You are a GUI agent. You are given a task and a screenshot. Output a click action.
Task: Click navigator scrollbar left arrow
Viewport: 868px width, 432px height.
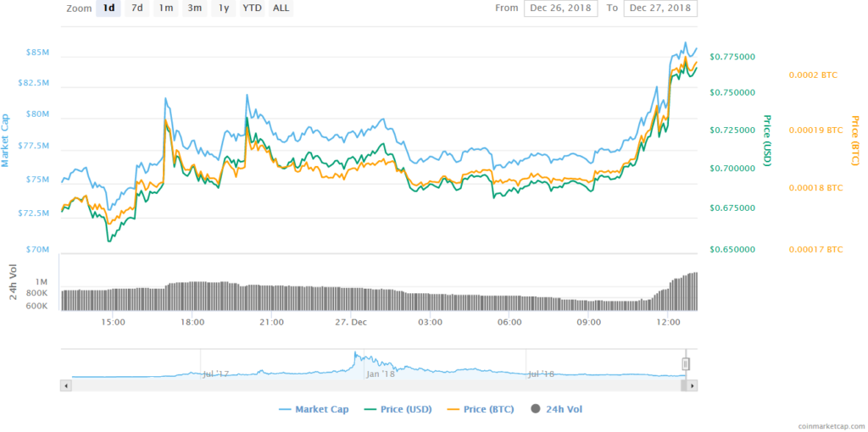click(65, 385)
